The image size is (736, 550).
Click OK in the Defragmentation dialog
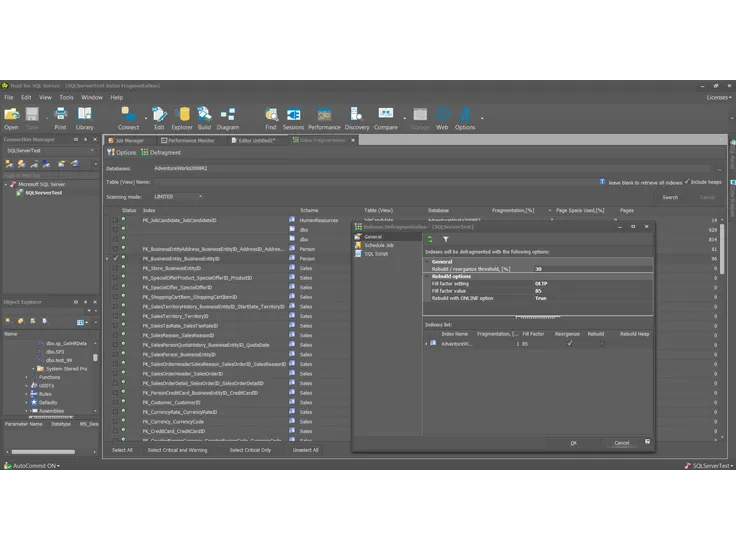click(x=574, y=443)
